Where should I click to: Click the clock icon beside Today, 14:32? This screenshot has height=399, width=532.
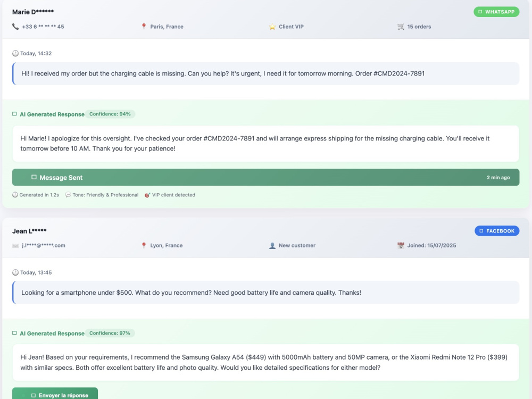click(15, 53)
